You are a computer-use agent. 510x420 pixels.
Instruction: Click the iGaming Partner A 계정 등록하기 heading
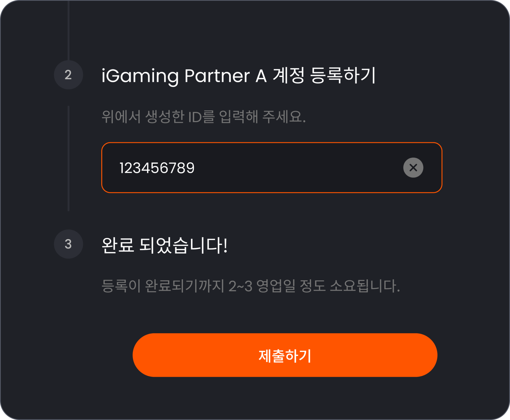(238, 76)
